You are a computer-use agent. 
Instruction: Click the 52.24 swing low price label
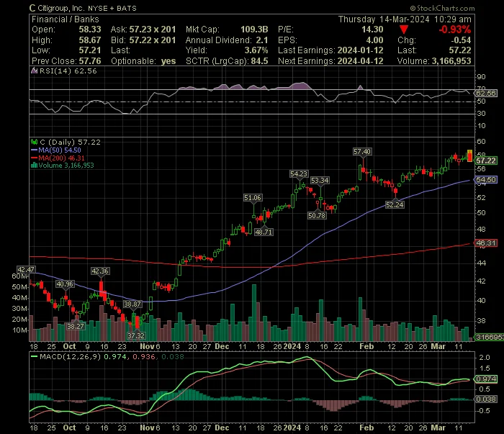[x=395, y=204]
